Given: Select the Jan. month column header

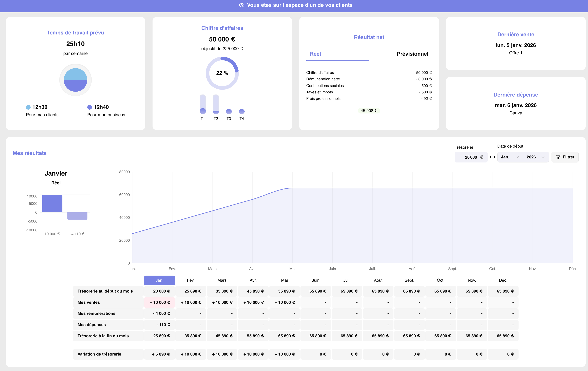Looking at the screenshot, I should coord(159,280).
